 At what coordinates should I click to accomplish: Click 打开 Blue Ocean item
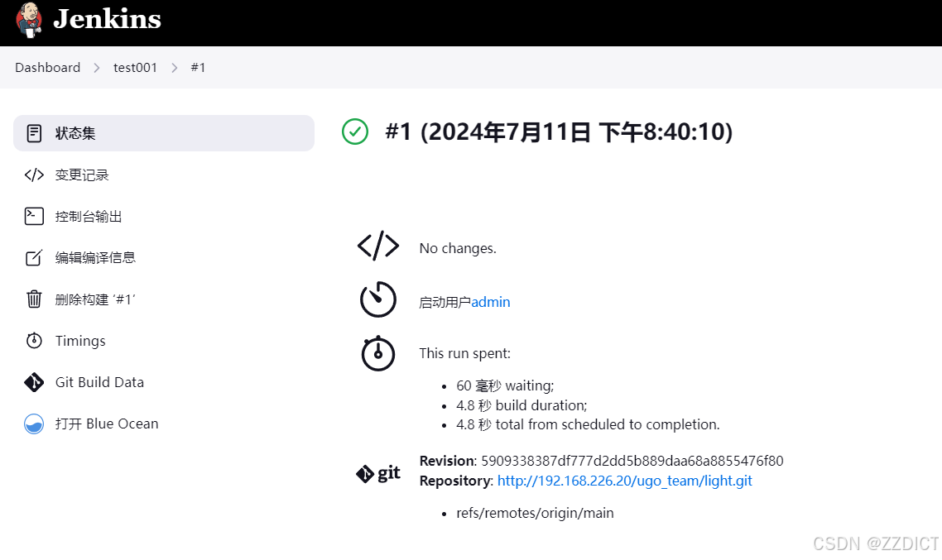[x=163, y=424]
